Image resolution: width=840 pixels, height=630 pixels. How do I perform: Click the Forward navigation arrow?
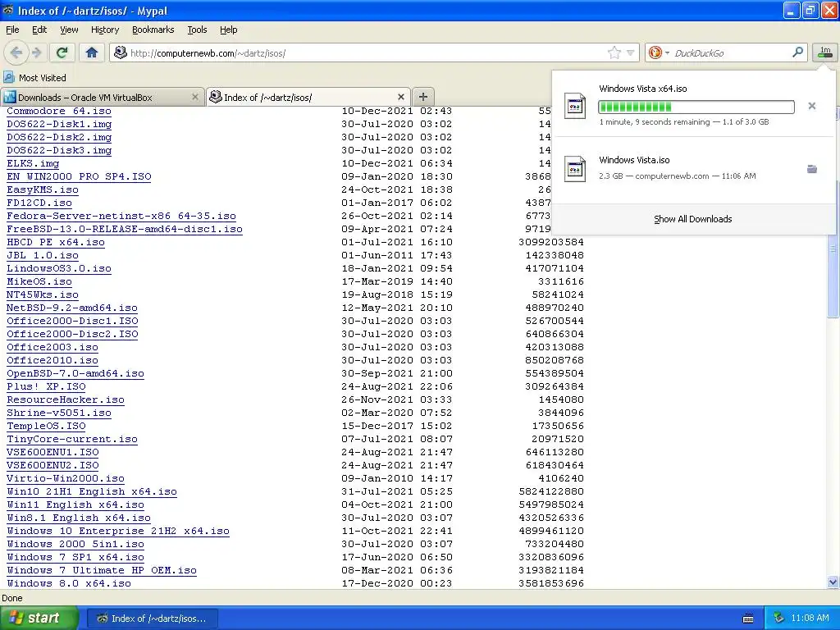click(x=36, y=52)
